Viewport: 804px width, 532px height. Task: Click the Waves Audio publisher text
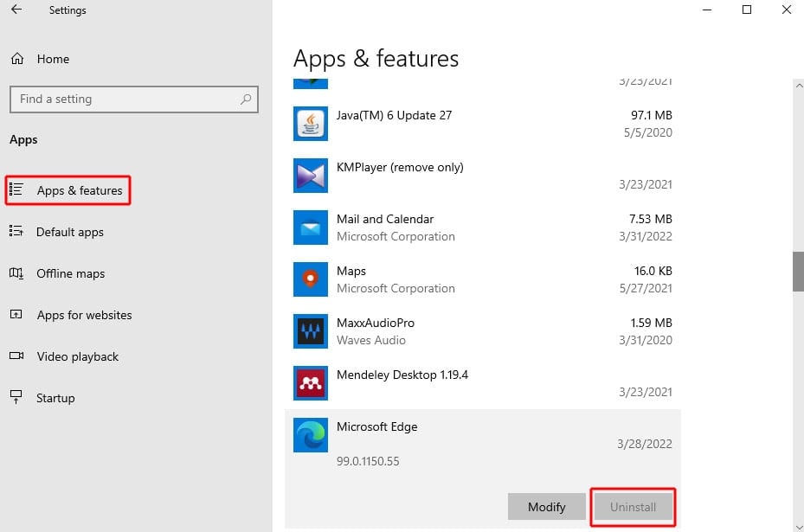point(370,340)
